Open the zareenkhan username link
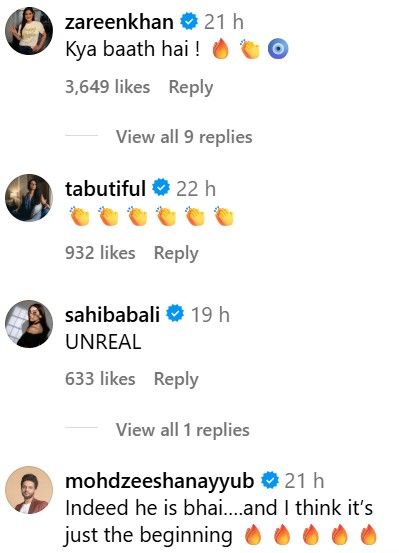The image size is (399, 553). pyautogui.click(x=119, y=22)
